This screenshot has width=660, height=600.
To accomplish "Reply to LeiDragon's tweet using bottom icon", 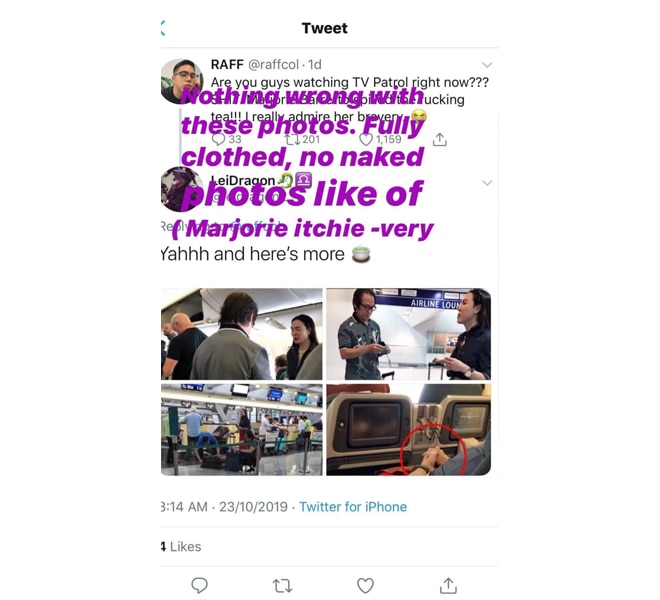I will coord(200,585).
